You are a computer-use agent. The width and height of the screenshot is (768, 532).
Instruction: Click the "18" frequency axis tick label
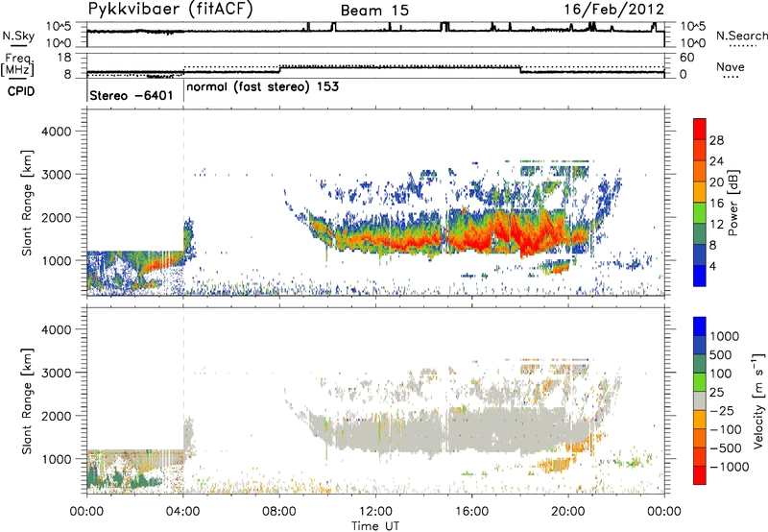click(x=63, y=58)
